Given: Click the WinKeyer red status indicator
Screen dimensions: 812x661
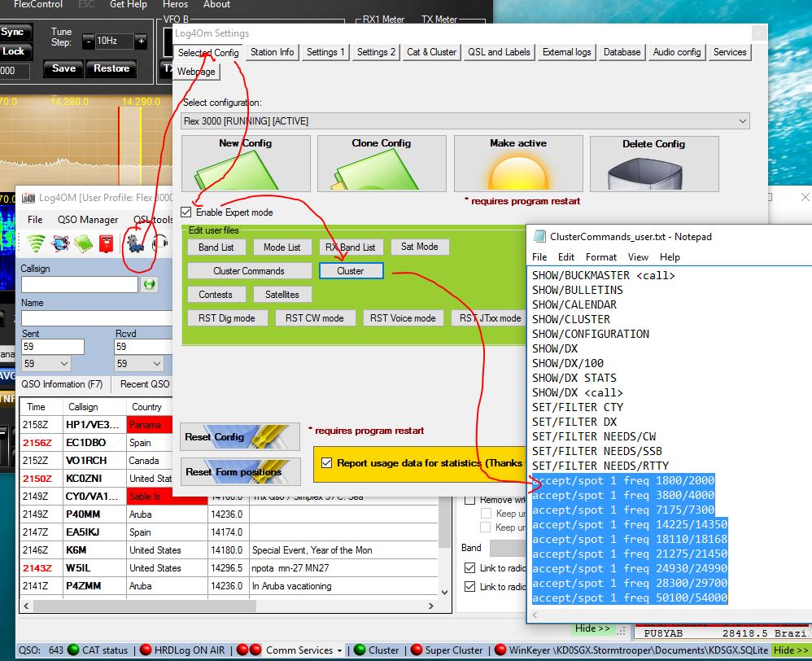Looking at the screenshot, I should [500, 650].
